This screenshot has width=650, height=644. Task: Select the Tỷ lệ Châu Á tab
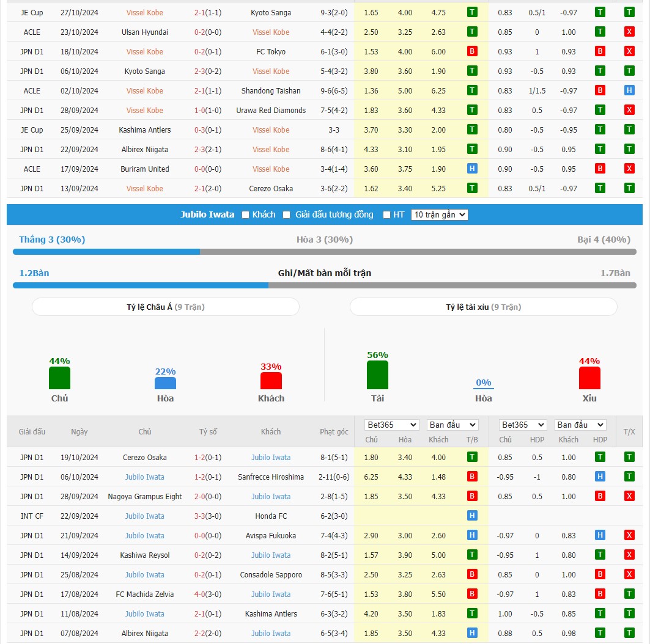click(x=165, y=307)
